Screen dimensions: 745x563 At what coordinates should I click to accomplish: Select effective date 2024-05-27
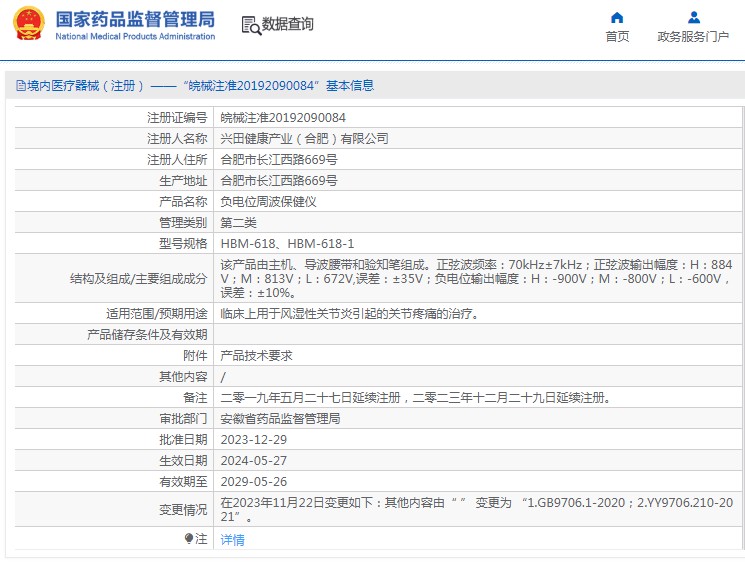click(x=254, y=460)
